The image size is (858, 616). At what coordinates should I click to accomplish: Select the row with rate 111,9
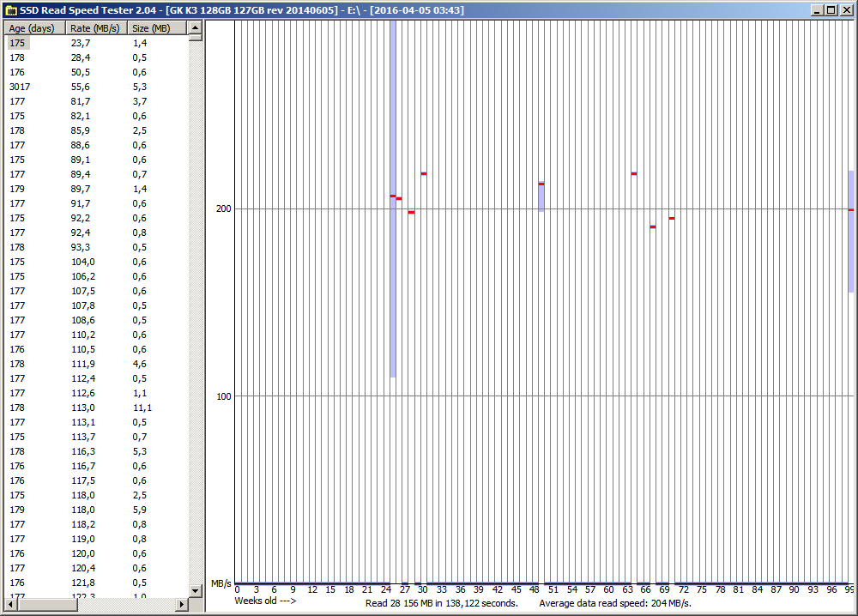[96, 364]
